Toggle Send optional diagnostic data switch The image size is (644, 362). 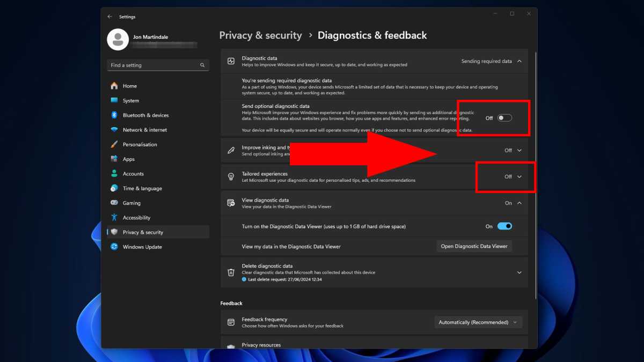click(x=504, y=118)
